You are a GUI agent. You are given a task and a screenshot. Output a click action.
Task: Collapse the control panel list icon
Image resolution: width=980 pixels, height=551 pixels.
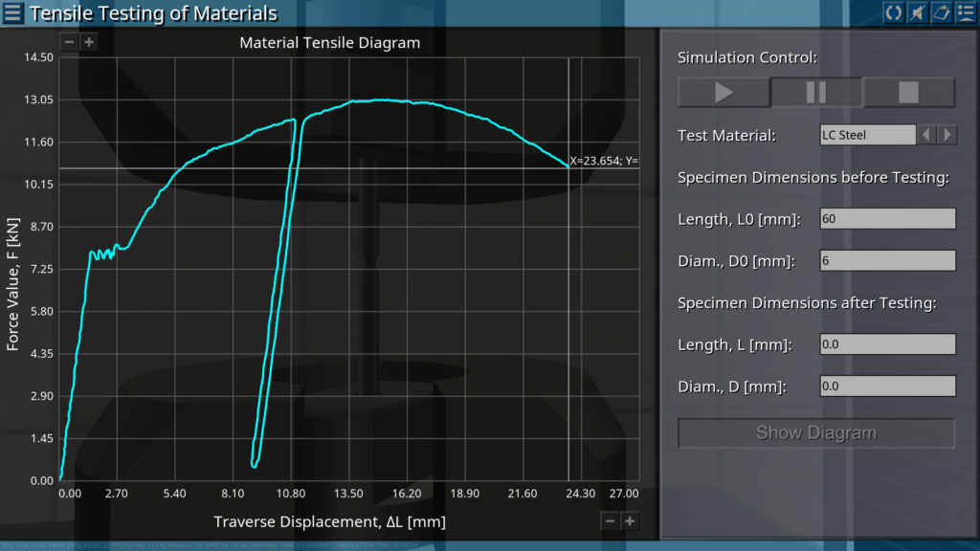965,12
